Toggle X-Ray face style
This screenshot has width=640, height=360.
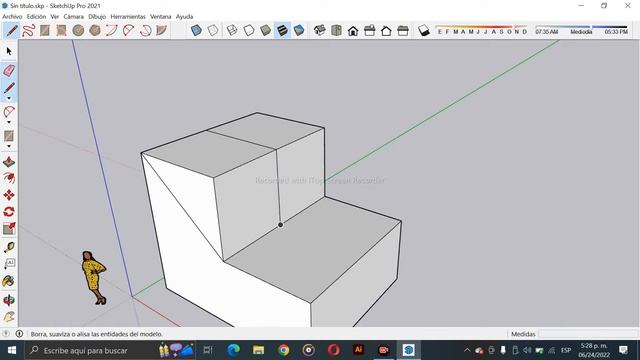pyautogui.click(x=196, y=31)
